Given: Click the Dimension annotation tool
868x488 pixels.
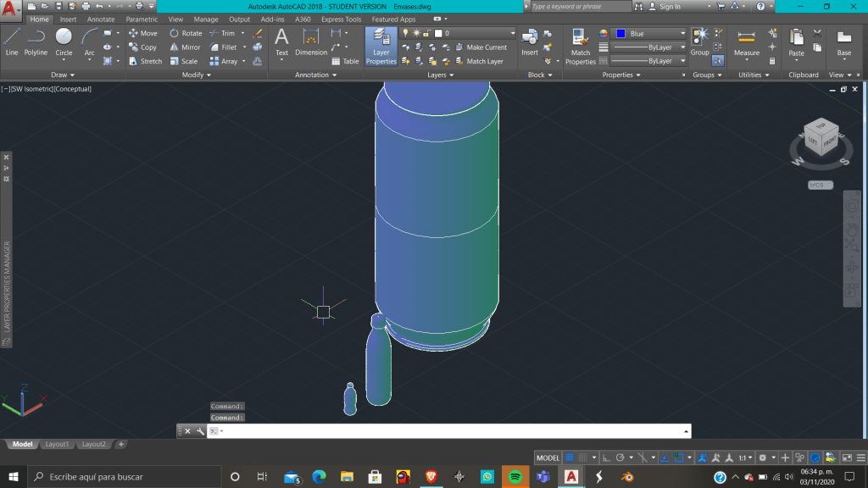Looking at the screenshot, I should click(311, 41).
